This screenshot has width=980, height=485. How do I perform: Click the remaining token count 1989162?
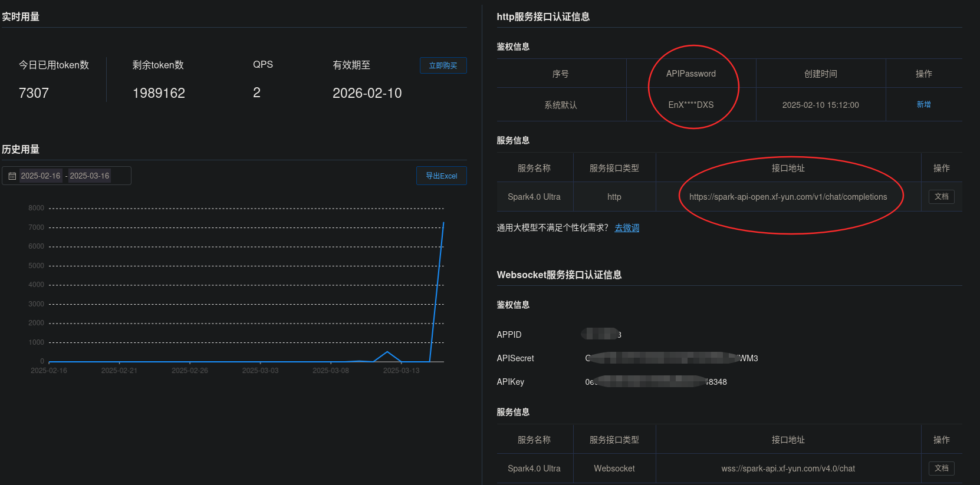coord(159,93)
